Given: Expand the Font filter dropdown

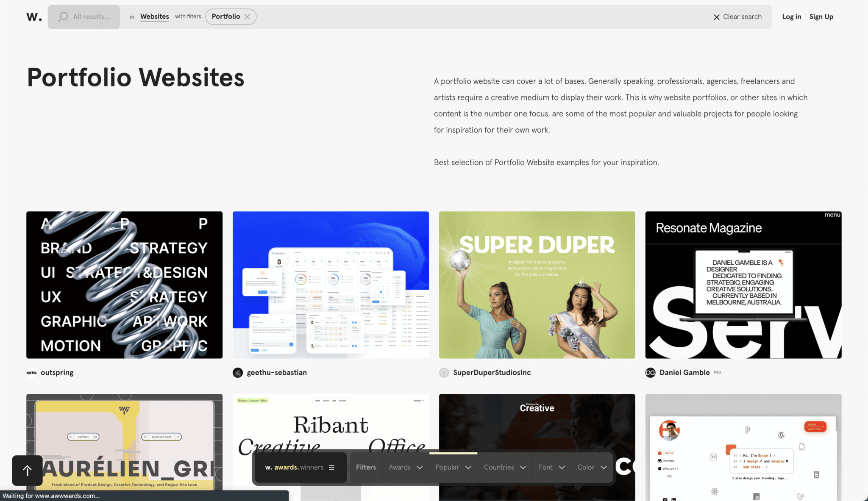Looking at the screenshot, I should (x=551, y=467).
